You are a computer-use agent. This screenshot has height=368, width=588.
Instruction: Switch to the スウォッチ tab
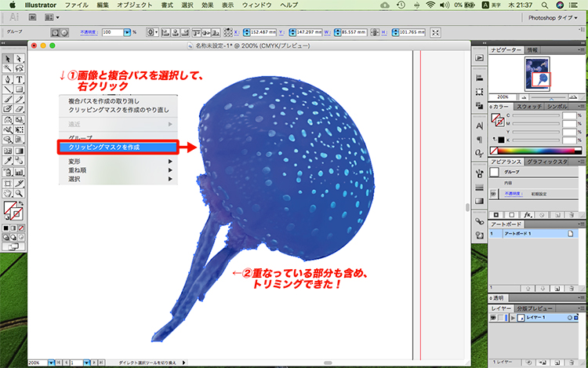[528, 105]
